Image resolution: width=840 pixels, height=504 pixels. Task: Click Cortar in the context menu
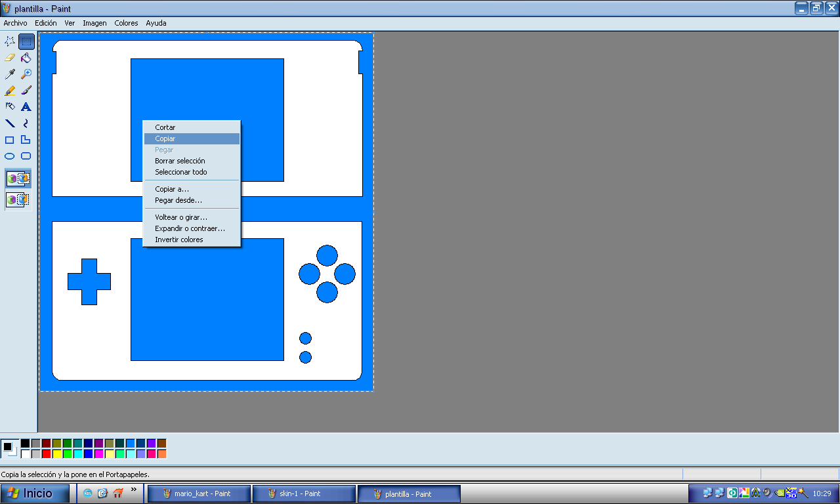pyautogui.click(x=192, y=127)
